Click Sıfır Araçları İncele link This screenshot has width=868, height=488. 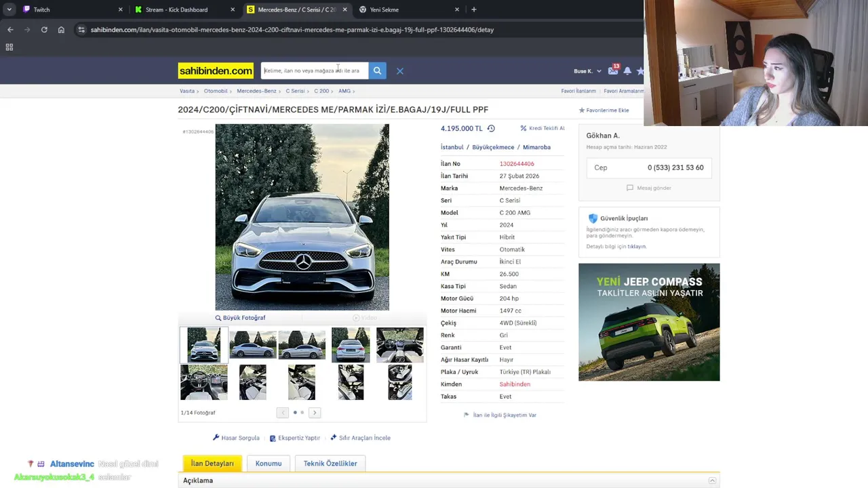tap(360, 438)
